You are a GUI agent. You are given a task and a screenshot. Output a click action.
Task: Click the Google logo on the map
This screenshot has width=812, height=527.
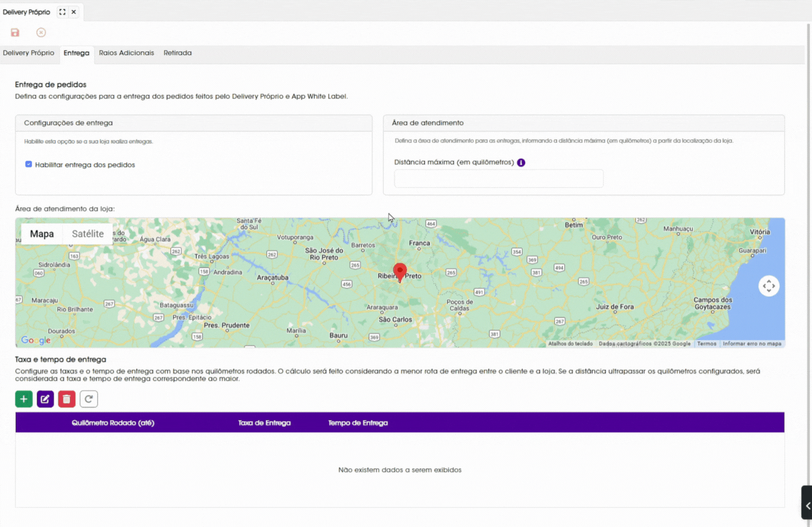click(35, 341)
